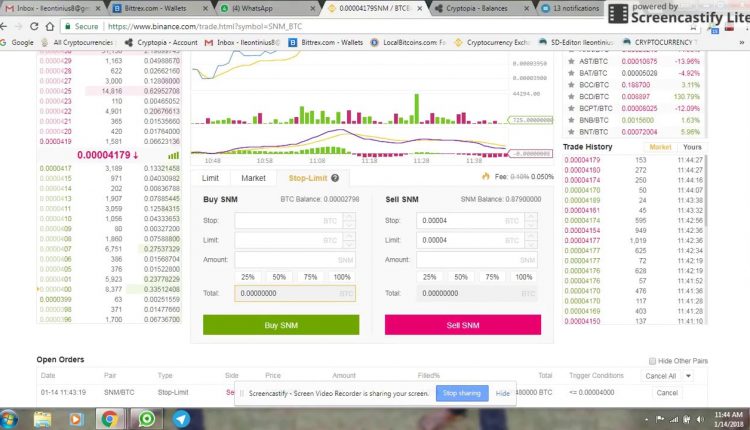Set buy amount to 50%
The height and width of the screenshot is (430, 750).
(279, 277)
